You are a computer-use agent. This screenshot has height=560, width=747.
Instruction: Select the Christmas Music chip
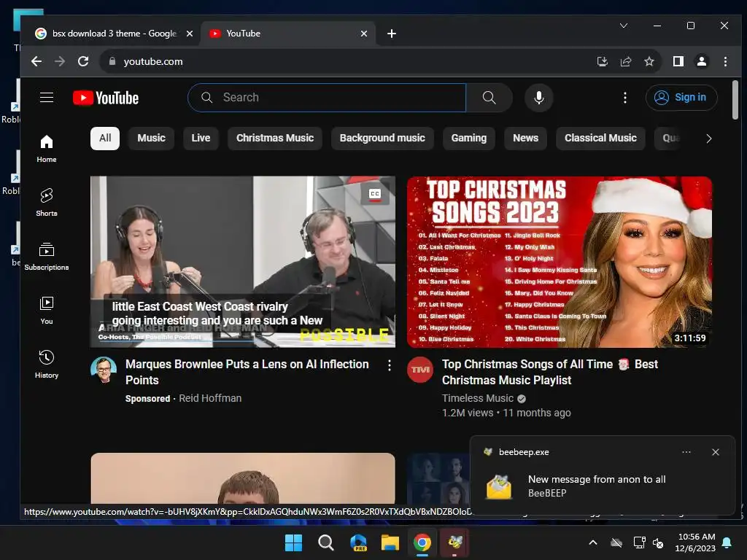pos(275,138)
